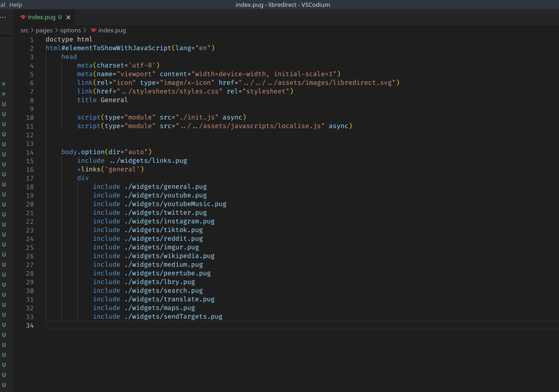The image size is (559, 392).
Task: Open the sidebar ellipsis more actions
Action: 3,17
